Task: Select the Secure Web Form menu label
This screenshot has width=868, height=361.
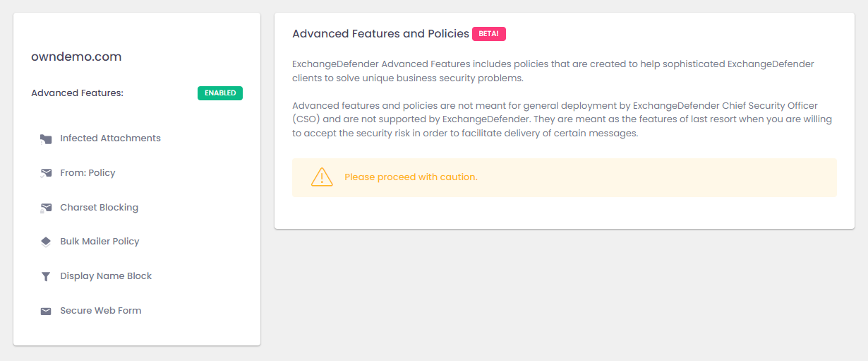Action: click(x=100, y=311)
